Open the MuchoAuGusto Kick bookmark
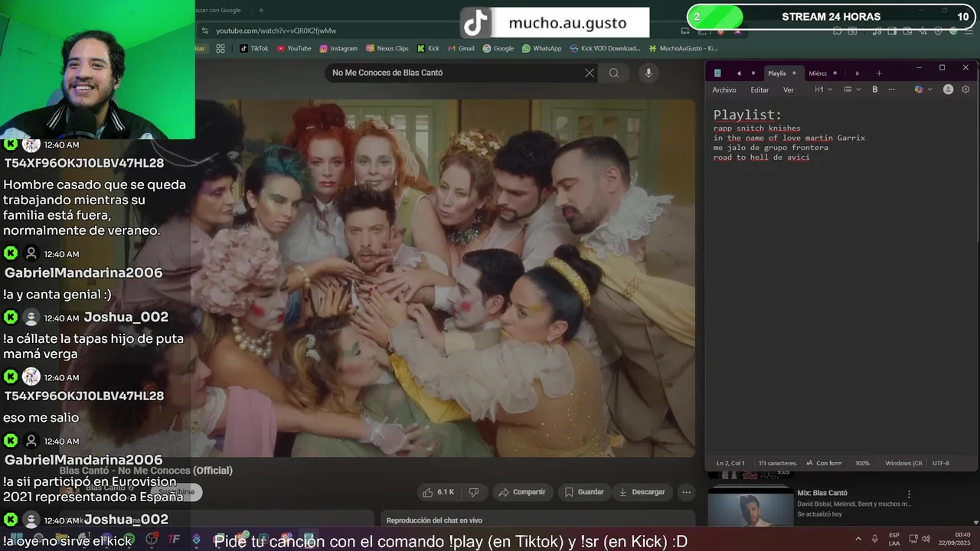The height and width of the screenshot is (551, 980). (x=683, y=48)
